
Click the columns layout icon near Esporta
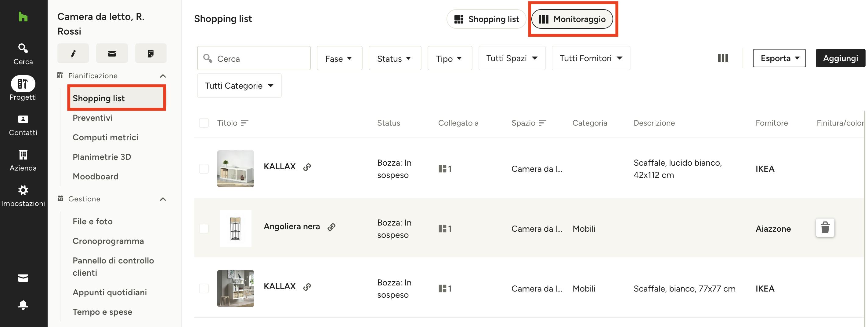tap(723, 58)
